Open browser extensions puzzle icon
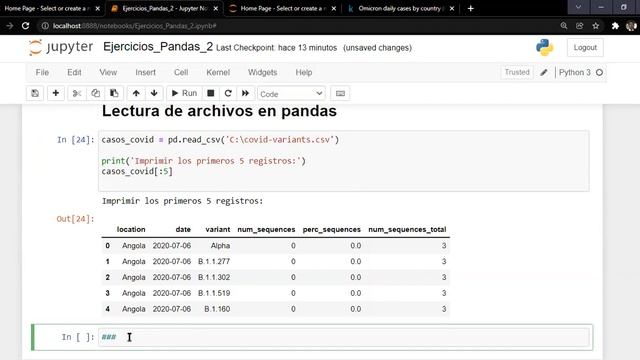This screenshot has width=640, height=360. point(615,26)
